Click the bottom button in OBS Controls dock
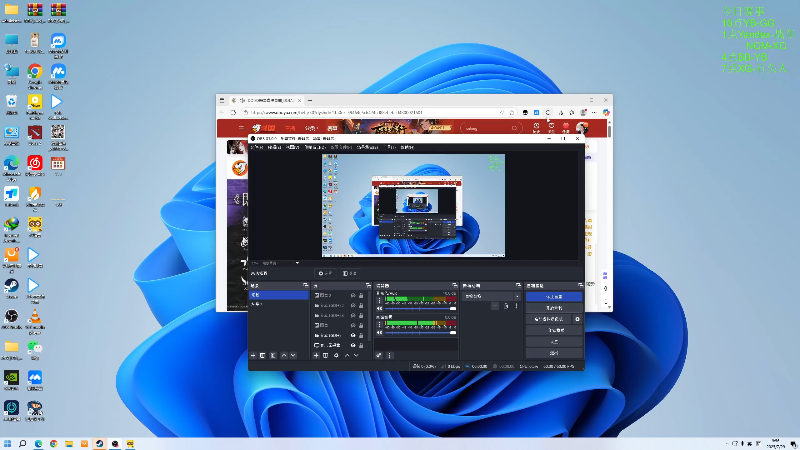 554,353
